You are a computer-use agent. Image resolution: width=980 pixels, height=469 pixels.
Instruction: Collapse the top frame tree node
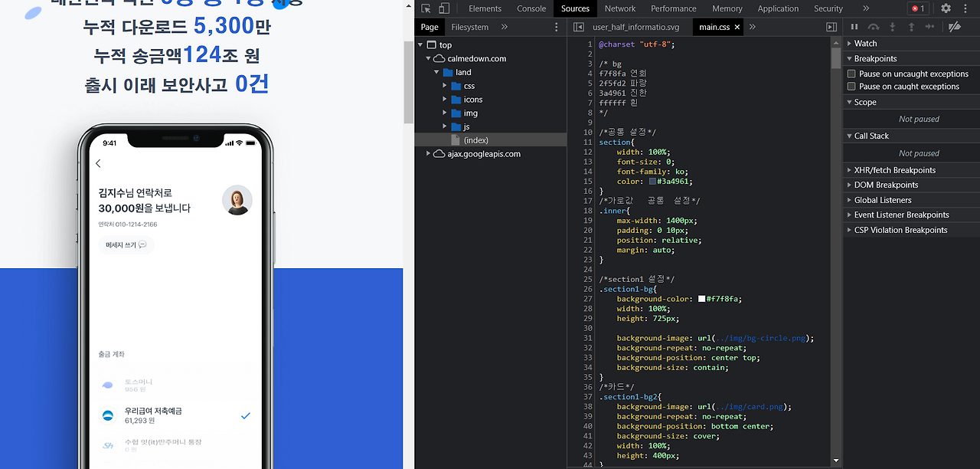[x=420, y=45]
